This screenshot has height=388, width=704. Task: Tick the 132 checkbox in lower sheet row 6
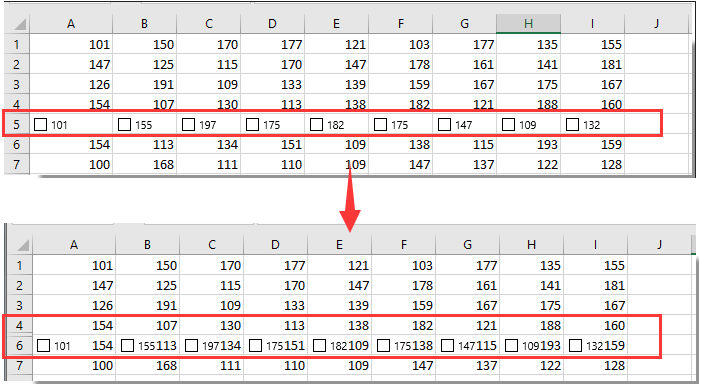tap(576, 345)
